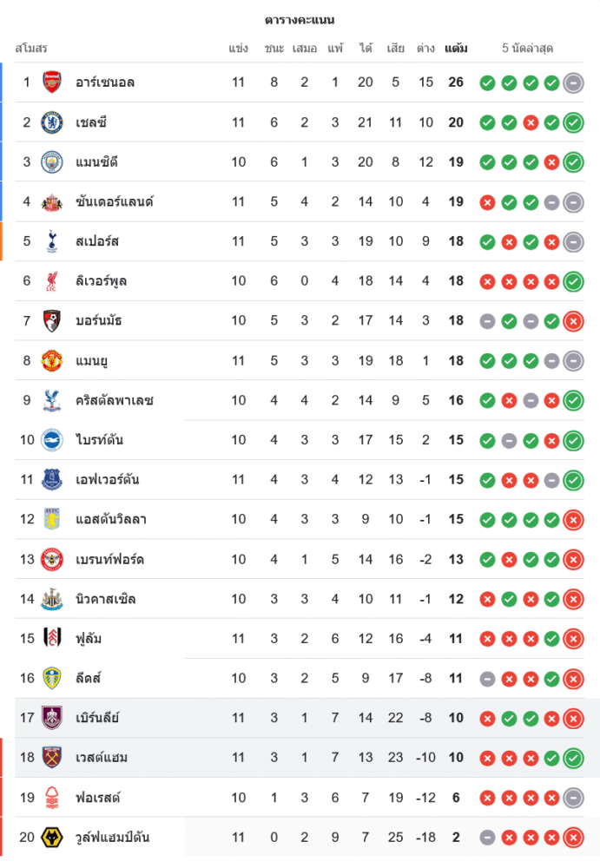Click the Liverpool club crest icon
This screenshot has height=868, width=600.
click(x=52, y=281)
